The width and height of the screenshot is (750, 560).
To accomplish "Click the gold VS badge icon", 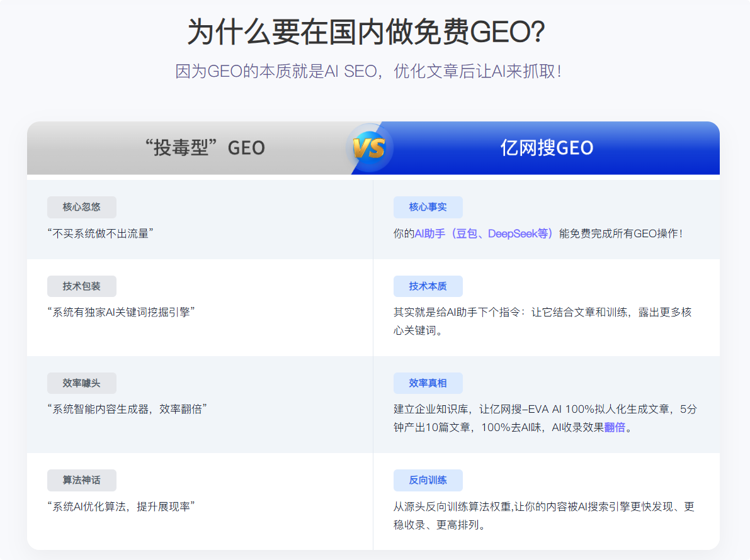I will pos(369,148).
